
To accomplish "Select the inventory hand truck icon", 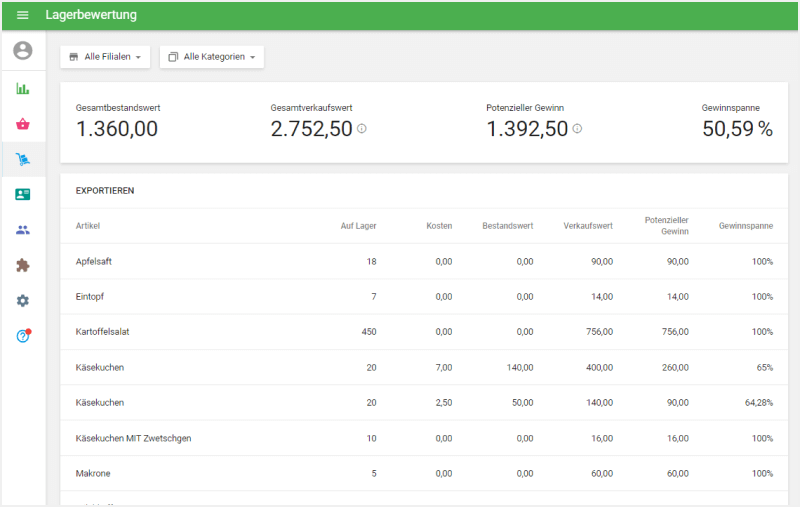I will [23, 159].
